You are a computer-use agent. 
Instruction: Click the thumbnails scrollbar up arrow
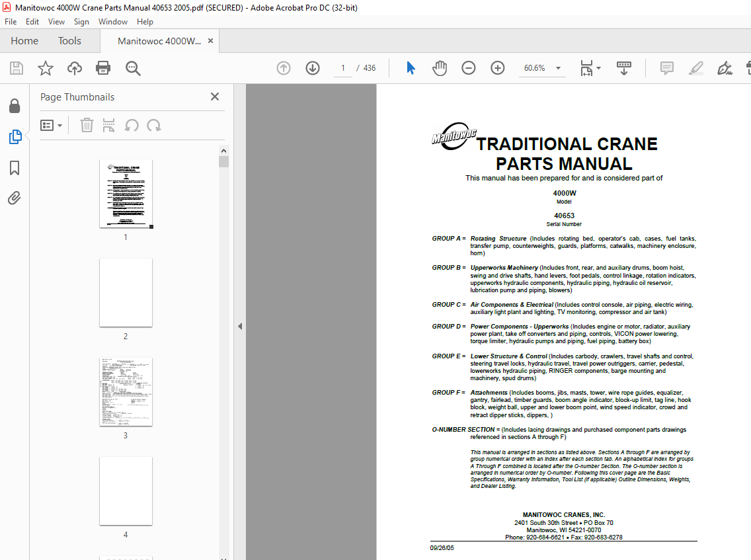(x=223, y=151)
